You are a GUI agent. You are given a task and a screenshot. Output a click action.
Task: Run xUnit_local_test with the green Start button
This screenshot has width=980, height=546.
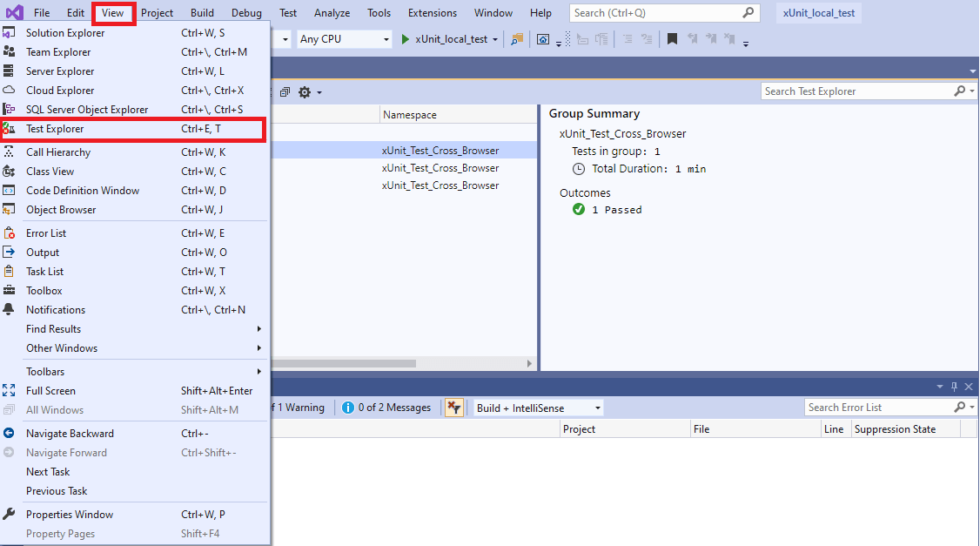click(x=405, y=39)
